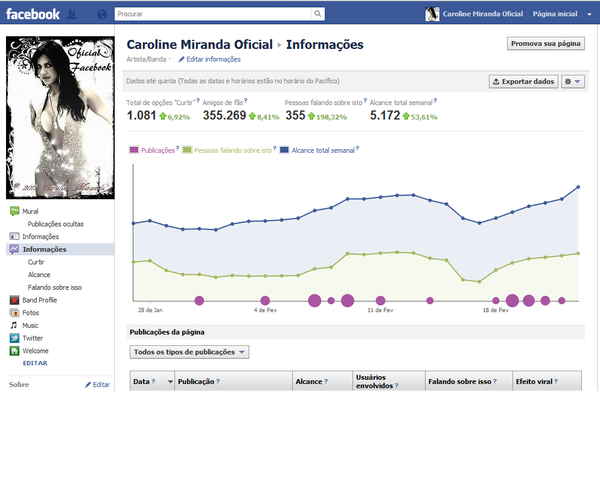Open the grey Informações sidebar item

pyautogui.click(x=41, y=237)
